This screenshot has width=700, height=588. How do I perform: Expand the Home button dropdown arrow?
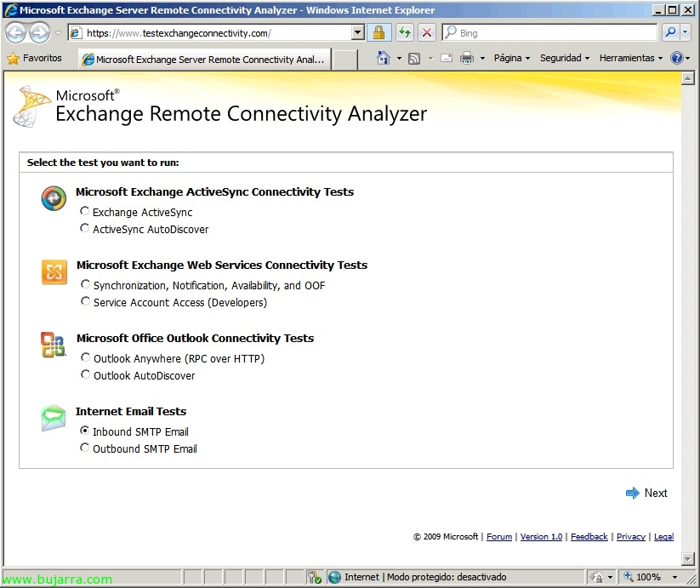coord(399,59)
